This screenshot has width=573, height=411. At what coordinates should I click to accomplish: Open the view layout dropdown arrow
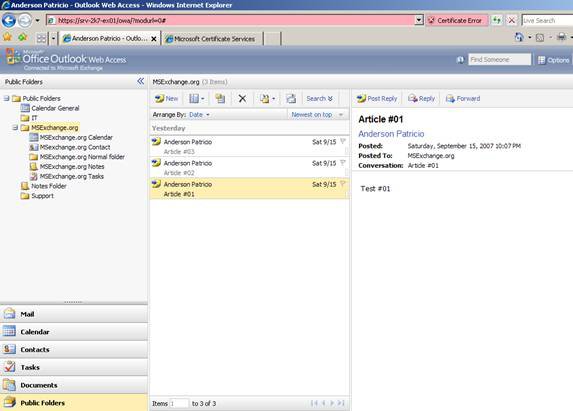click(x=203, y=99)
